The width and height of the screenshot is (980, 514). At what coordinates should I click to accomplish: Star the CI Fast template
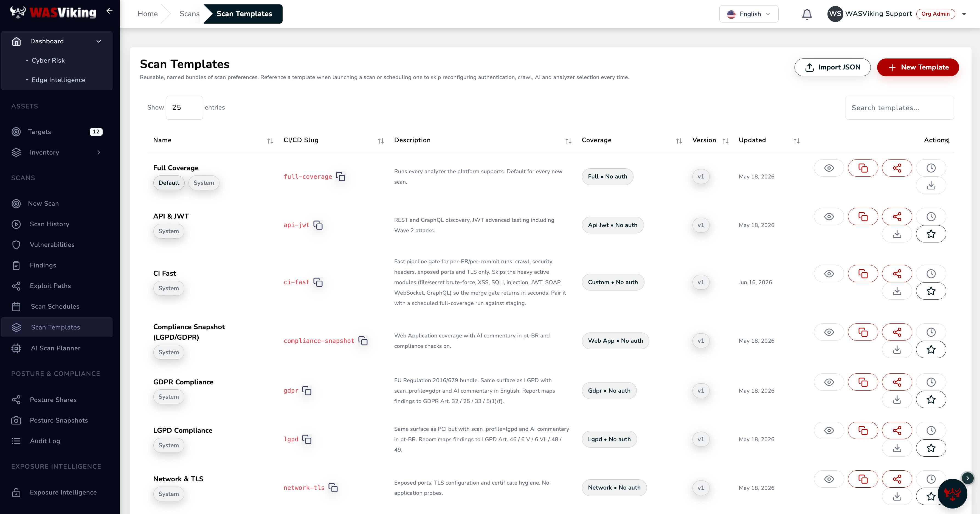(x=931, y=291)
